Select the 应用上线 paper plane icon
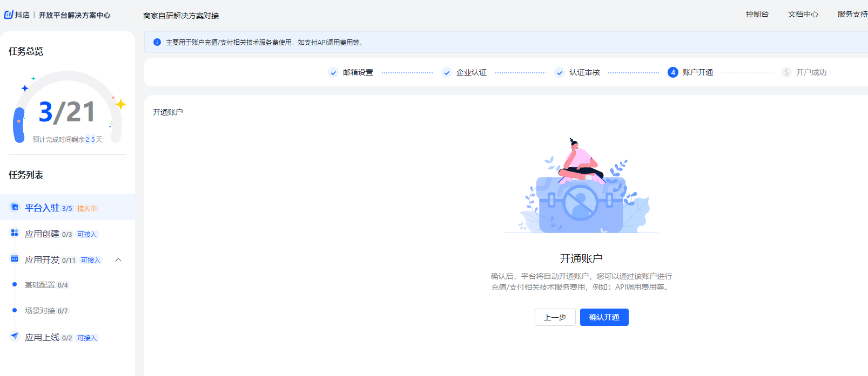The height and width of the screenshot is (376, 868). [x=15, y=336]
